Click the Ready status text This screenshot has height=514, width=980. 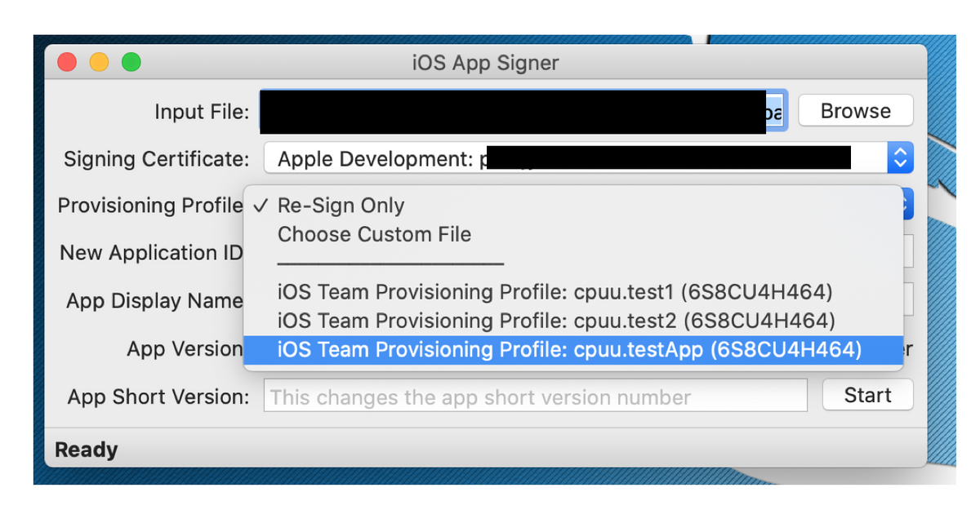coord(86,450)
